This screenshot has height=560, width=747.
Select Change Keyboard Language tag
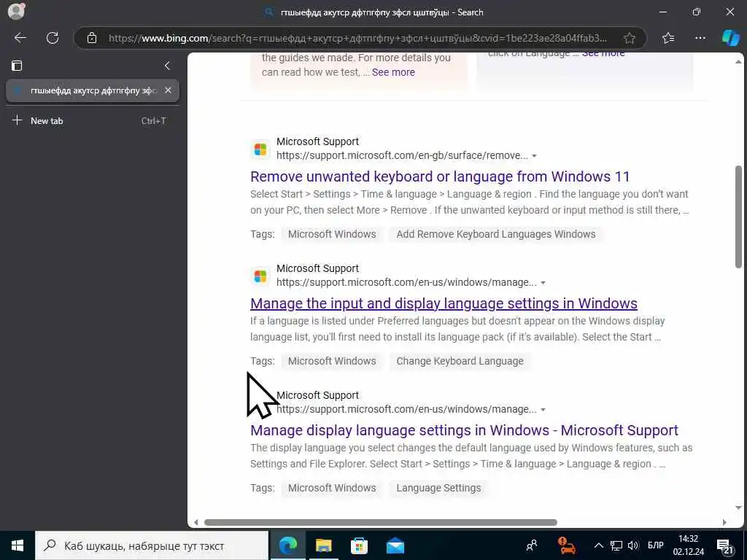coord(460,361)
